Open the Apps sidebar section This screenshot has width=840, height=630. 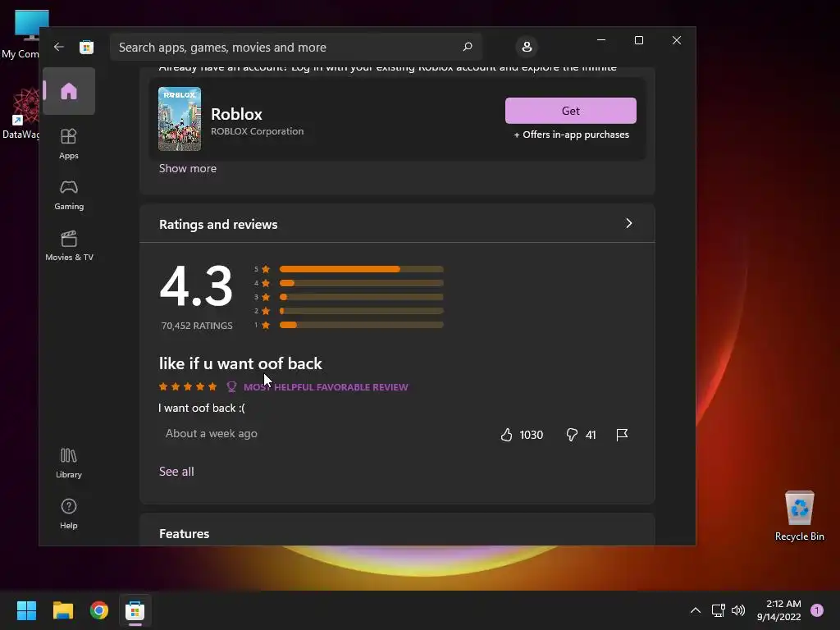tap(69, 144)
